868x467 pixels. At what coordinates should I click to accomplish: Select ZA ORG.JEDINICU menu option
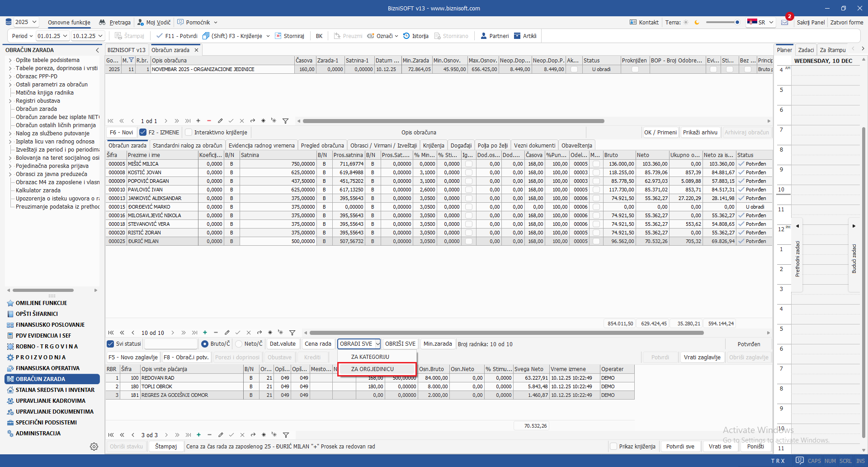click(373, 369)
